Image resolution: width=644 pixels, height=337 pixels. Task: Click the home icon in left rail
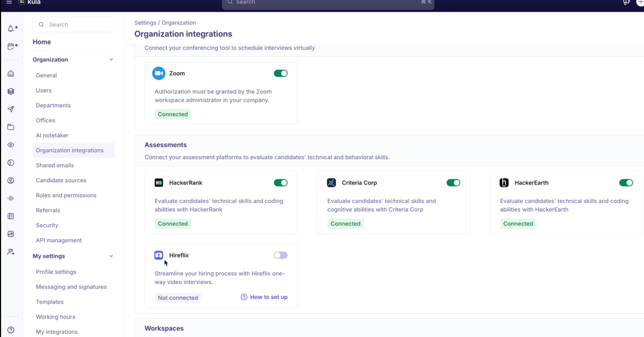coord(10,74)
